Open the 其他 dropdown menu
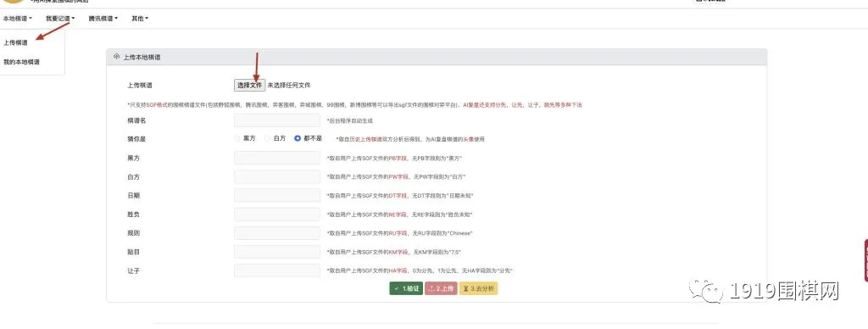The width and height of the screenshot is (868, 329). 140,19
